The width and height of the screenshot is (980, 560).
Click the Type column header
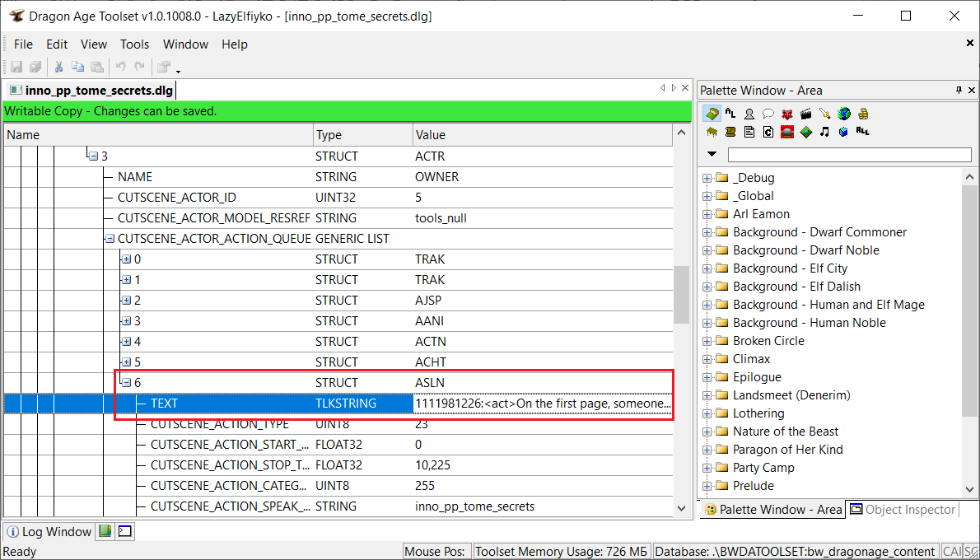click(x=363, y=135)
